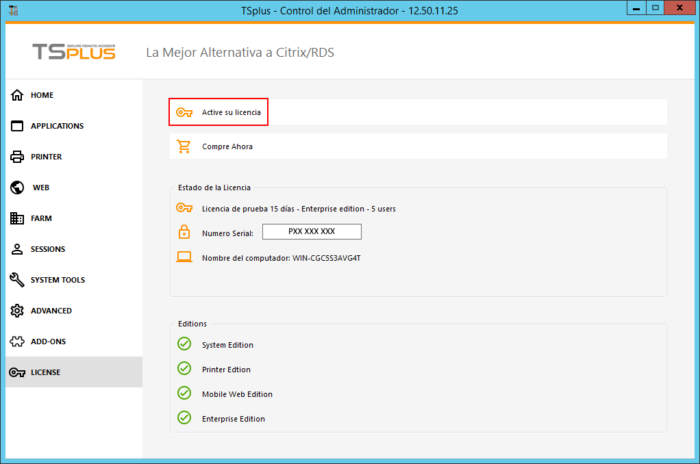
Task: Click the Add-ons puzzle piece icon
Action: click(x=17, y=342)
